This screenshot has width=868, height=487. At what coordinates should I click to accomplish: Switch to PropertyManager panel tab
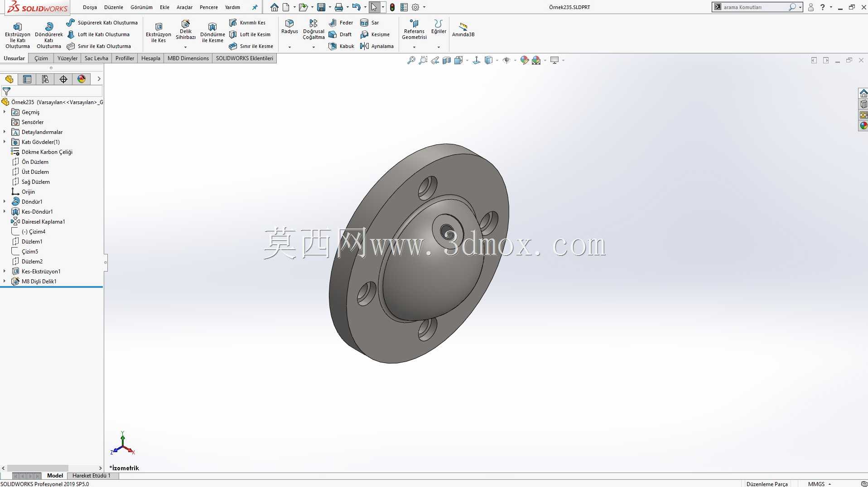click(27, 79)
